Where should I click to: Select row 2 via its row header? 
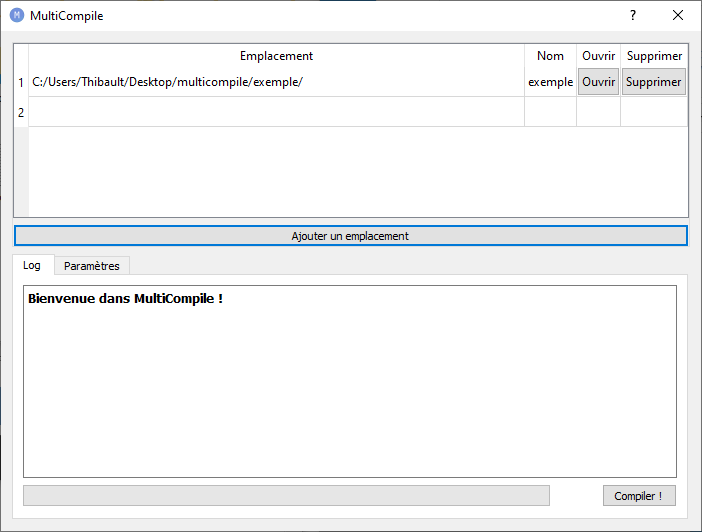[21, 112]
